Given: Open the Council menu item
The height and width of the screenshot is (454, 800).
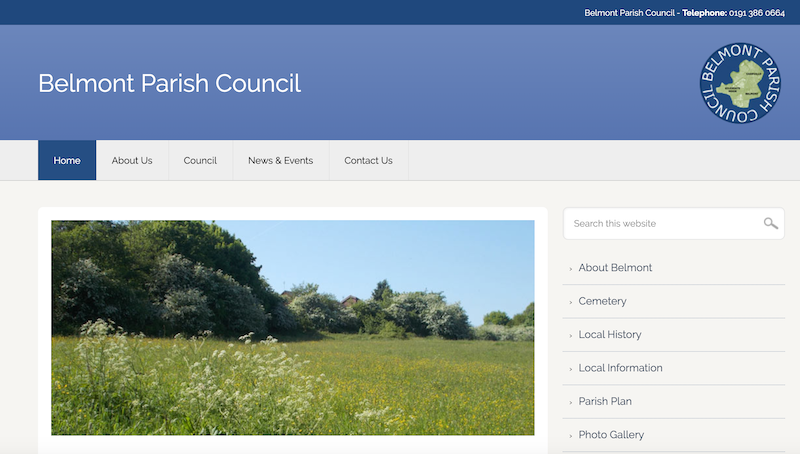Looking at the screenshot, I should 200,161.
